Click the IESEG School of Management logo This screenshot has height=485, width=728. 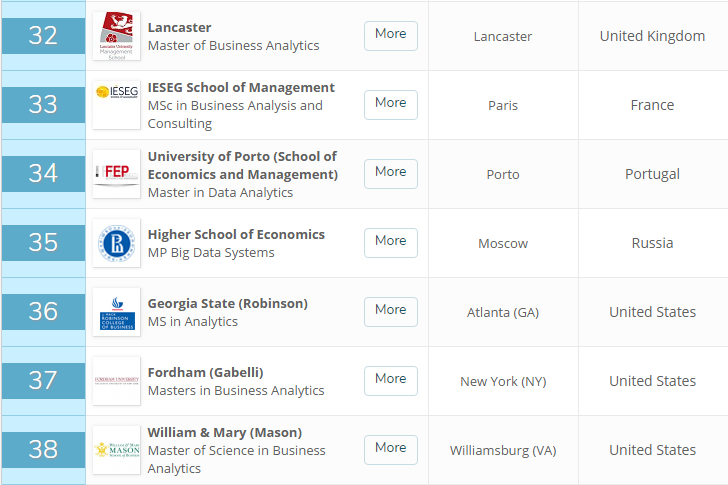(x=116, y=105)
